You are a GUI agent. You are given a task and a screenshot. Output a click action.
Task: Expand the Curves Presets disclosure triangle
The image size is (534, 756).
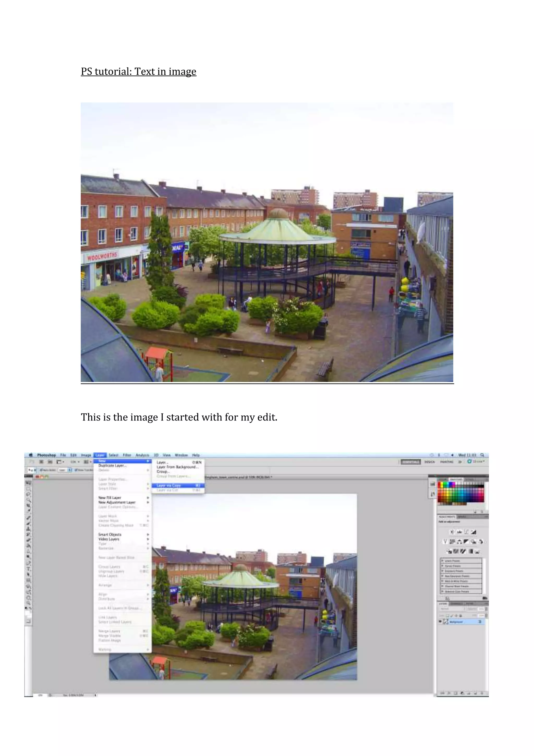pos(442,566)
